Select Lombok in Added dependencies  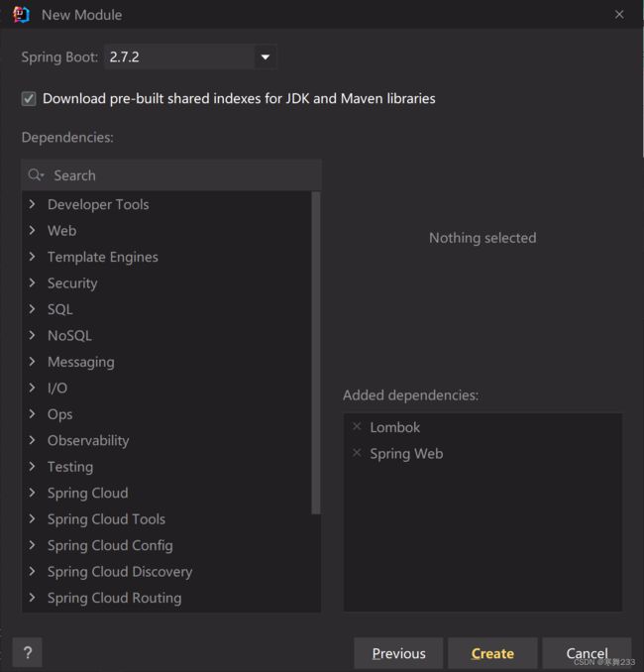coord(483,427)
